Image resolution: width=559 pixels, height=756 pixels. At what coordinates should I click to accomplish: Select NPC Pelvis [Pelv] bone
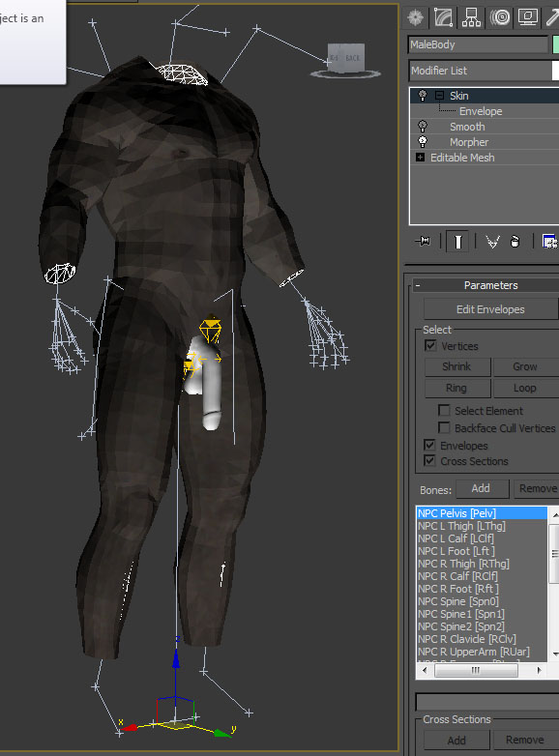482,513
